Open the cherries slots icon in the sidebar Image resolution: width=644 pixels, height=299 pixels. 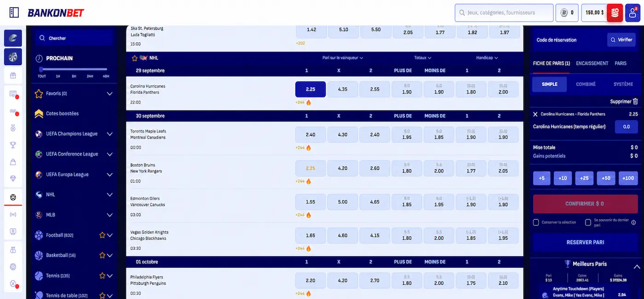pos(13,250)
